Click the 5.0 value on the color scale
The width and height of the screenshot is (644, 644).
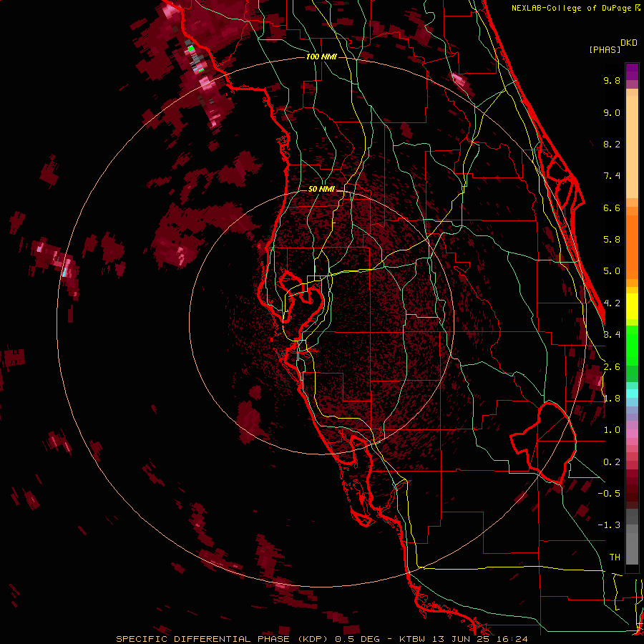pos(612,271)
